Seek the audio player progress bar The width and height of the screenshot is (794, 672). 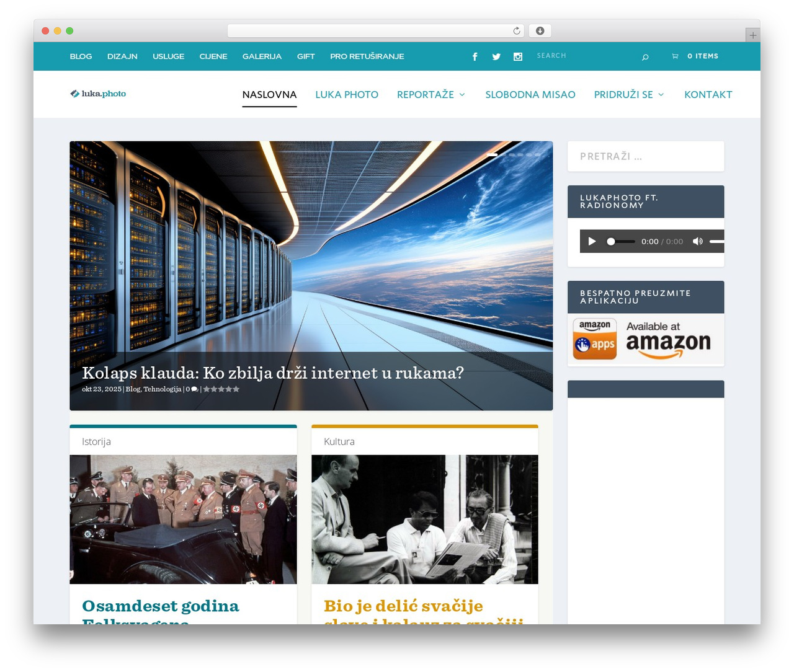pyautogui.click(x=621, y=242)
